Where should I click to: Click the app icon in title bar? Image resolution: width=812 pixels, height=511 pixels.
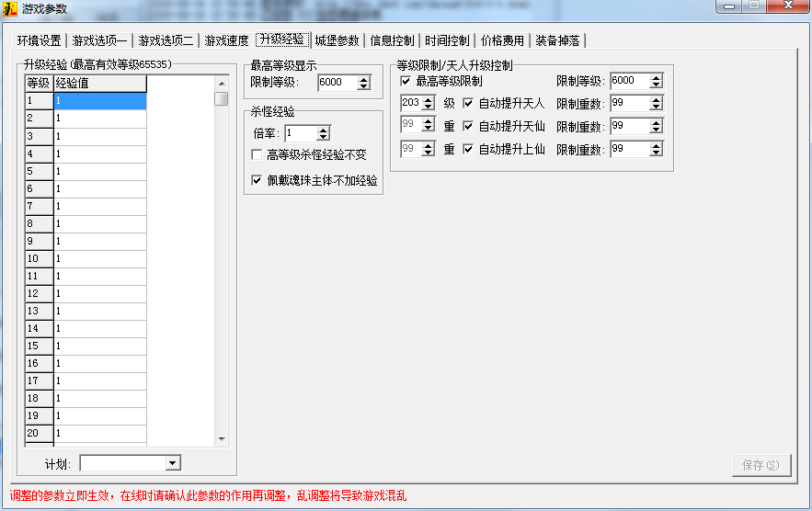[x=10, y=8]
